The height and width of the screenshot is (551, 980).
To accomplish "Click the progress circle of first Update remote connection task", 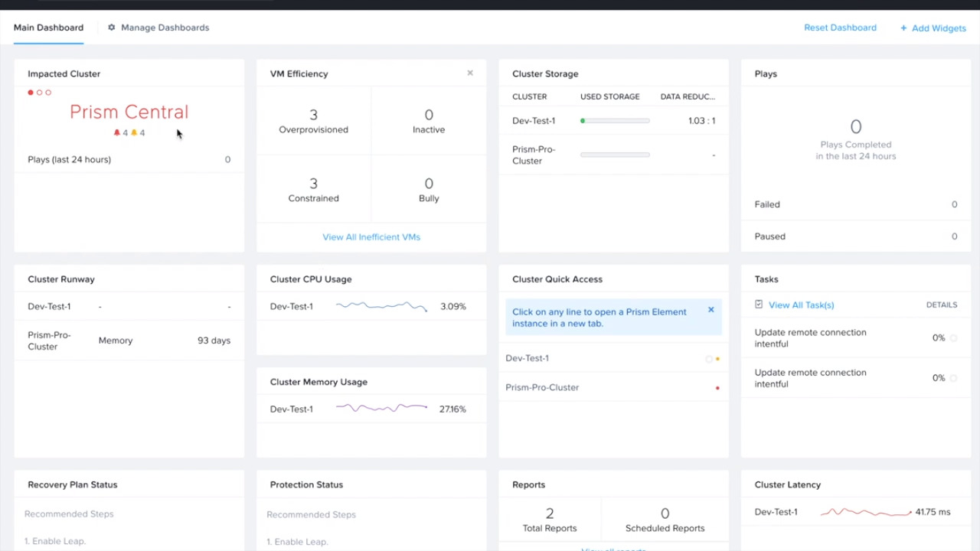I will [x=953, y=338].
